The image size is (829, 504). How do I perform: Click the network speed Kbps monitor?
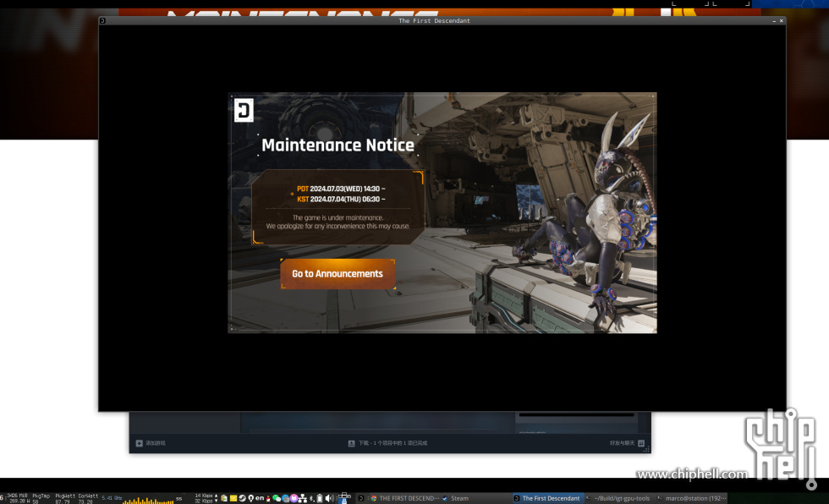206,498
